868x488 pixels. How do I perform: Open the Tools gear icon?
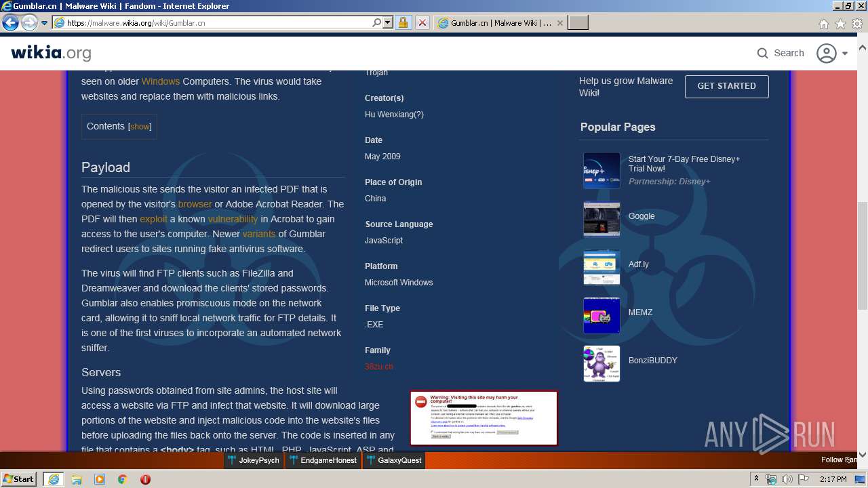click(x=857, y=24)
